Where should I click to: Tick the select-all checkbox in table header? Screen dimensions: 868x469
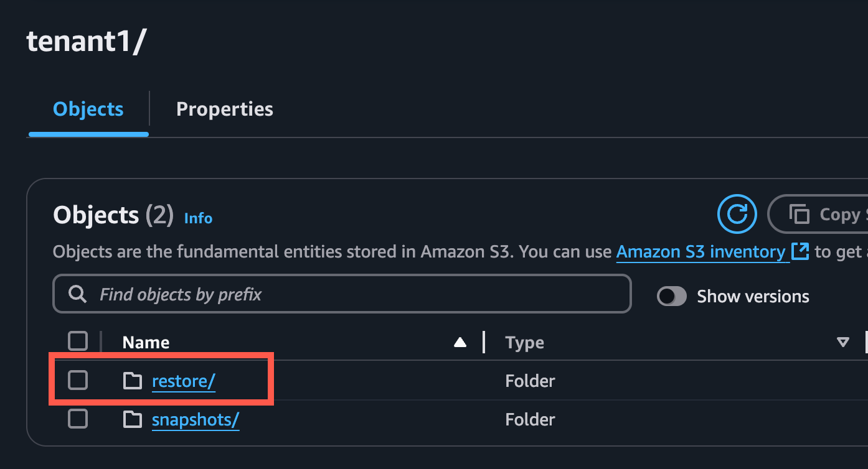(78, 341)
